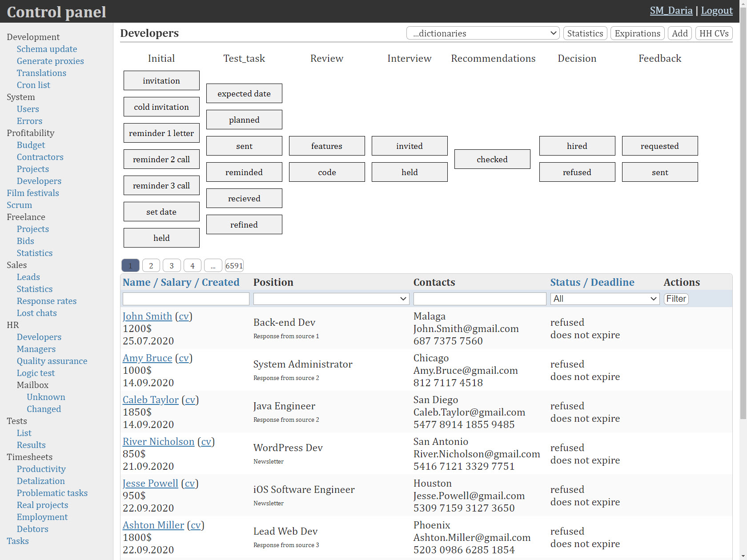Viewport: 747px width, 560px height.
Task: Open the Status filter dropdown set to All
Action: (x=604, y=299)
